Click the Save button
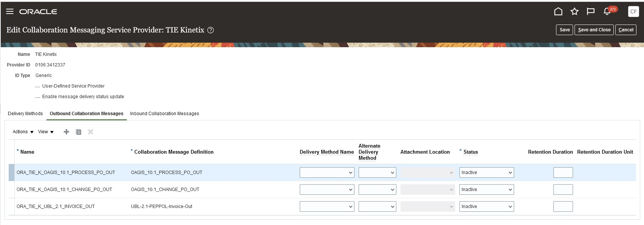644x225 pixels. coord(564,30)
